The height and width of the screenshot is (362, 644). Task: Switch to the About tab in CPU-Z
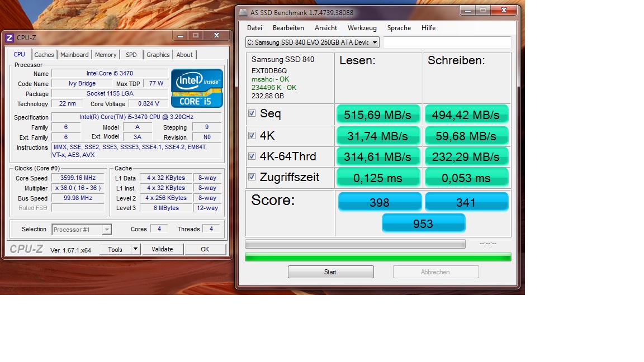tap(184, 55)
